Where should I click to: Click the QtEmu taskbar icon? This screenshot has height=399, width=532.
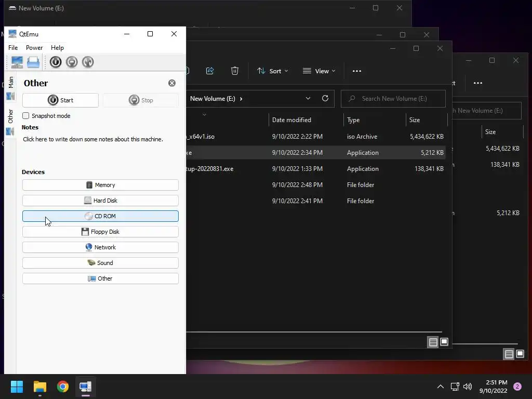tap(86, 387)
